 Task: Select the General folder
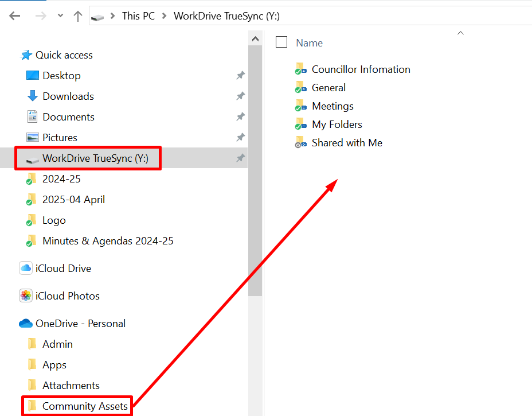pos(328,88)
